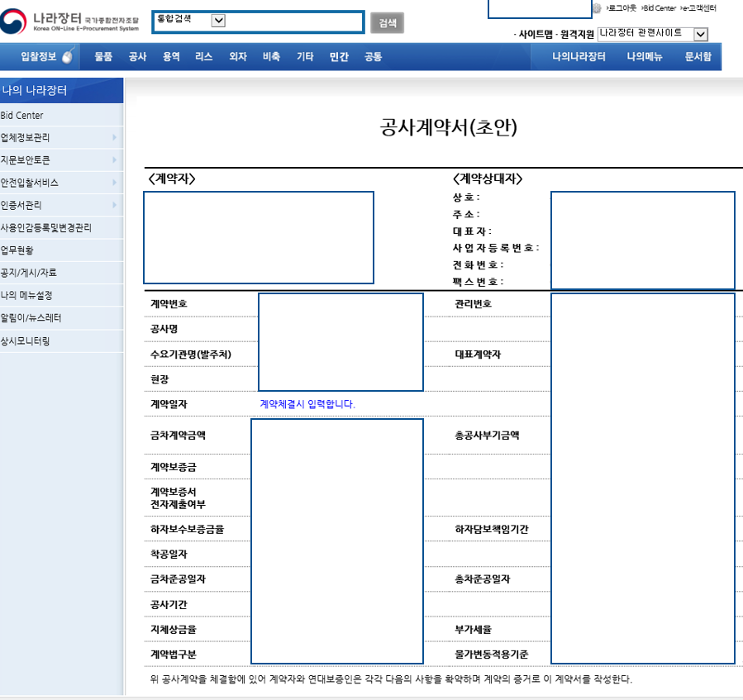Image resolution: width=743 pixels, height=700 pixels.
Task: Click the 하자담보책임기간 label
Action: 492,529
